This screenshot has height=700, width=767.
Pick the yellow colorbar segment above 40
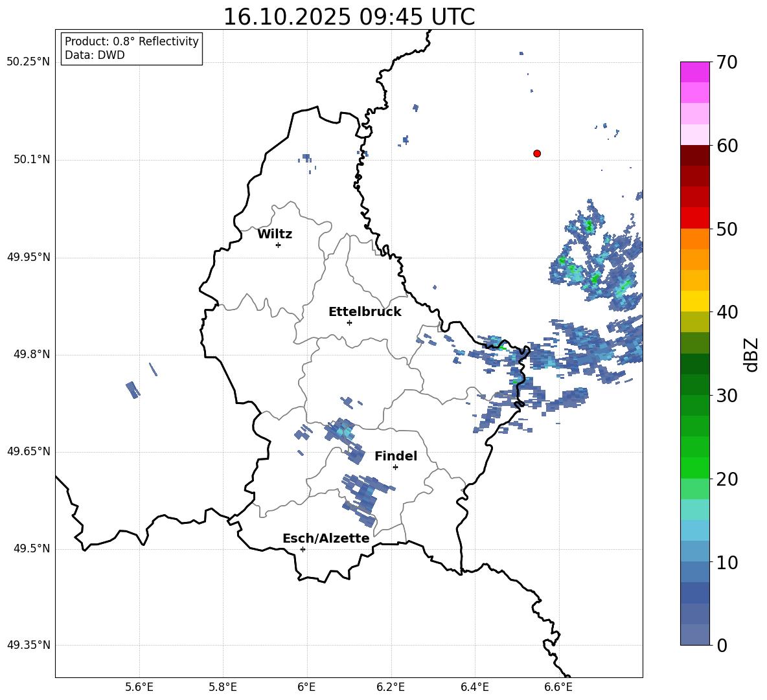click(x=695, y=301)
